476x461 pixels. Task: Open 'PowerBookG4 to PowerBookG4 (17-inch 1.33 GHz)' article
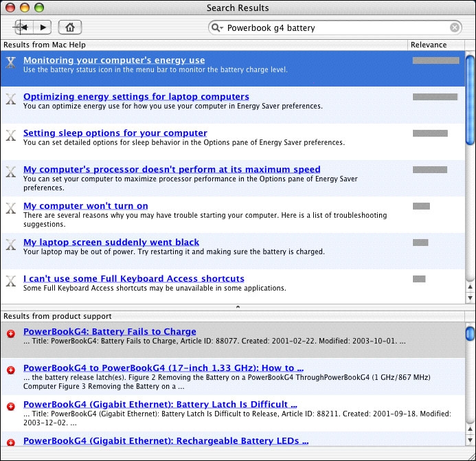[163, 368]
